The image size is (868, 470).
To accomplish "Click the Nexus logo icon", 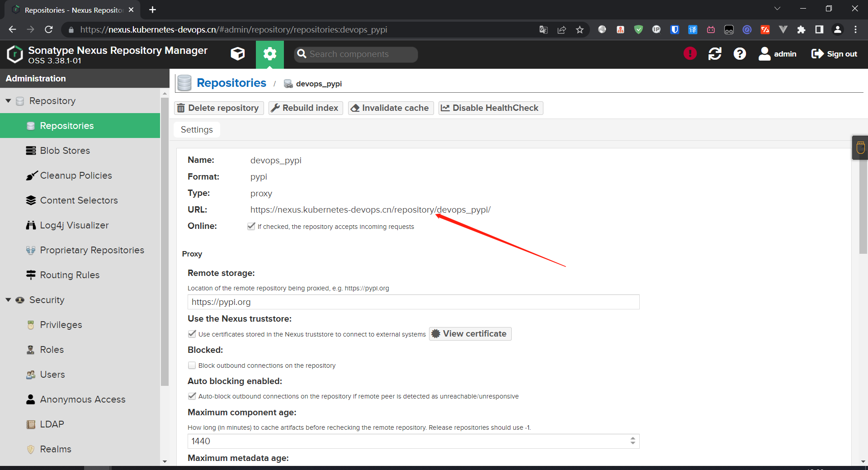I will pyautogui.click(x=15, y=54).
